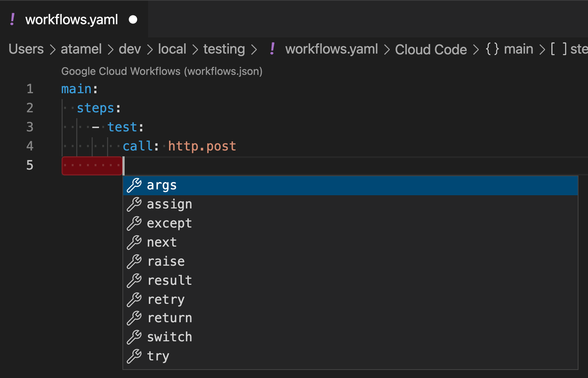The image size is (588, 378).
Task: Click the wrench icon beside switch suggestion
Action: coord(134,337)
